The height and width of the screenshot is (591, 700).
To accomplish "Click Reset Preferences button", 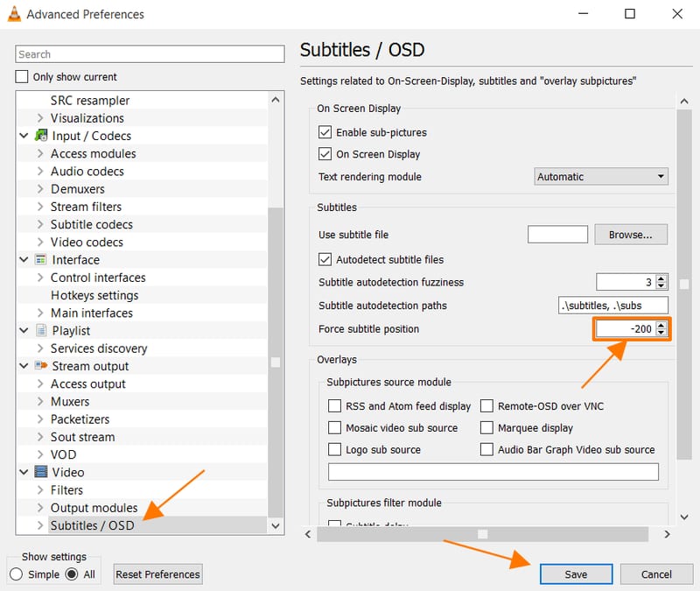I will (158, 574).
